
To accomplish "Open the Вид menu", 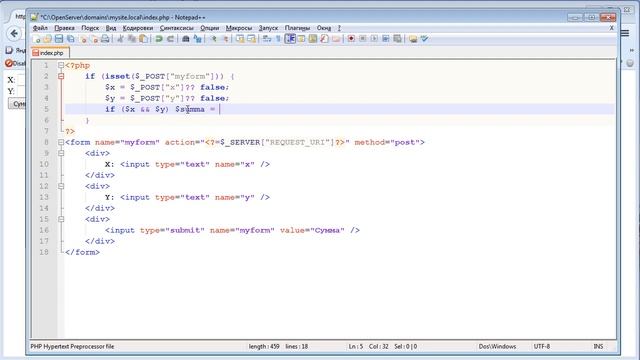I will click(111, 28).
